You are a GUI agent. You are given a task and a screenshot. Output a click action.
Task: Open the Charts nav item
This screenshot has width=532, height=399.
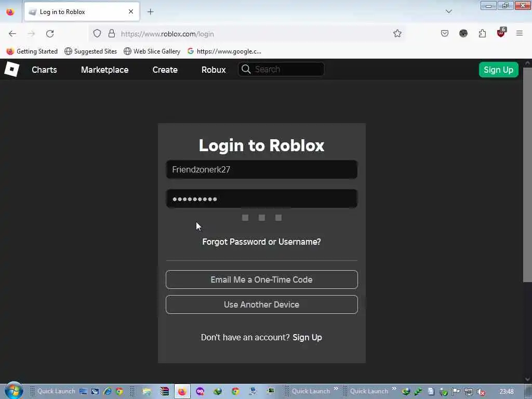(45, 70)
